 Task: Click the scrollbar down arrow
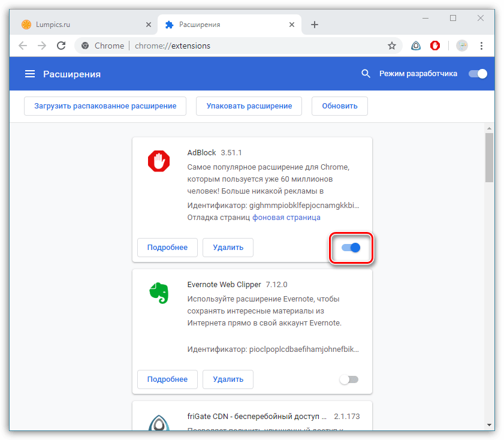point(489,424)
